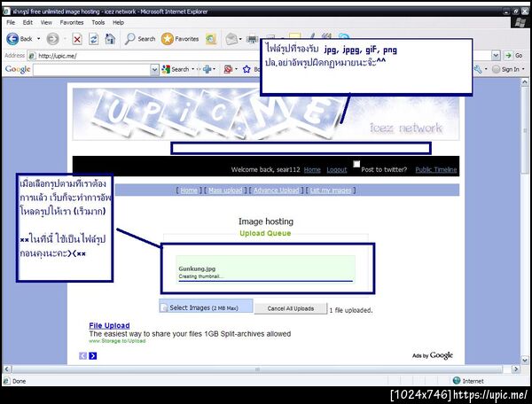Open the Tools menu
The image size is (532, 404).
98,22
